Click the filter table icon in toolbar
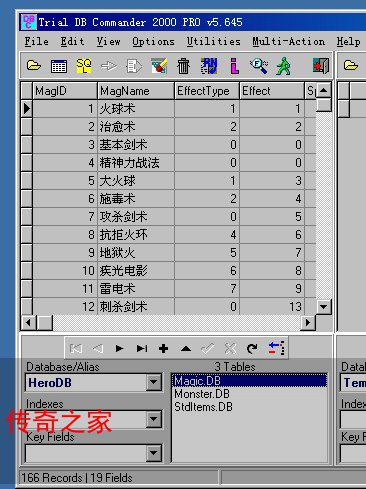The image size is (366, 489). click(x=159, y=66)
